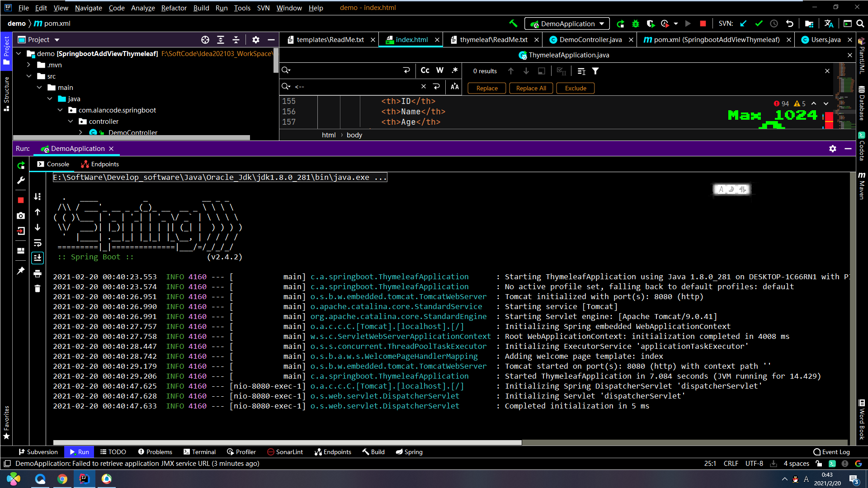This screenshot has width=868, height=488.
Task: Stop the running application with the toolbar red square
Action: point(703,23)
